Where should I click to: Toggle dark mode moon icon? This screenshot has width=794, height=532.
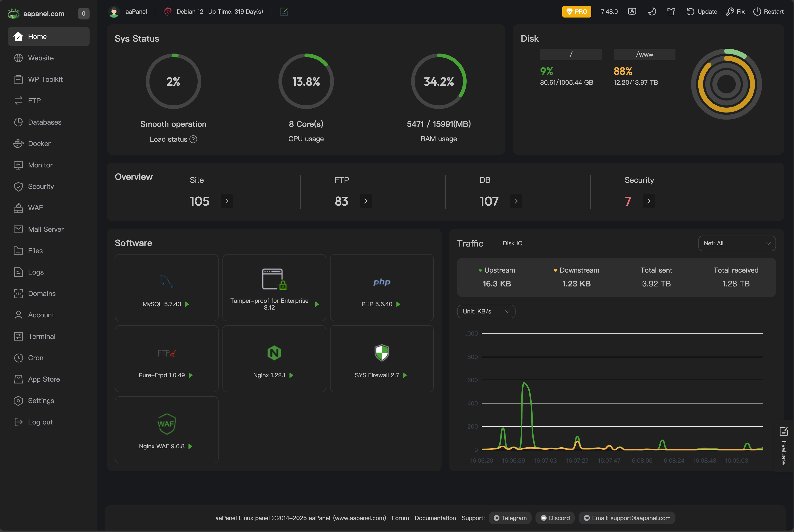point(652,11)
